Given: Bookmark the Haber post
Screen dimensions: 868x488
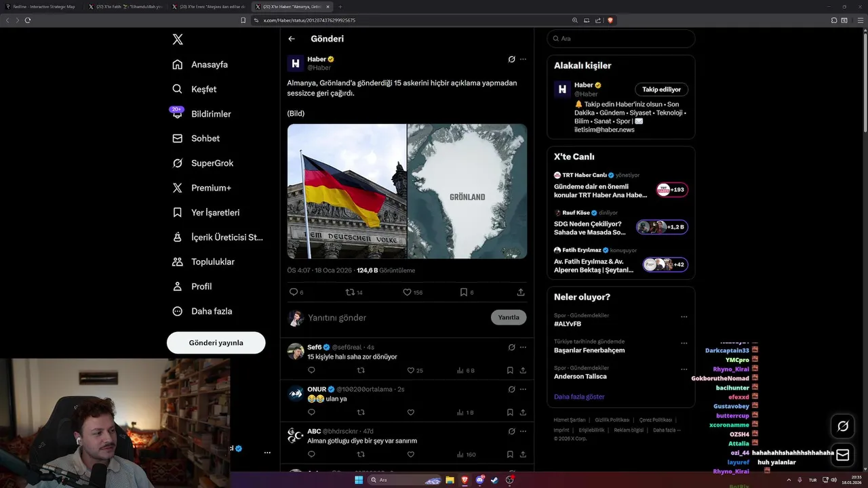Looking at the screenshot, I should coord(467,292).
